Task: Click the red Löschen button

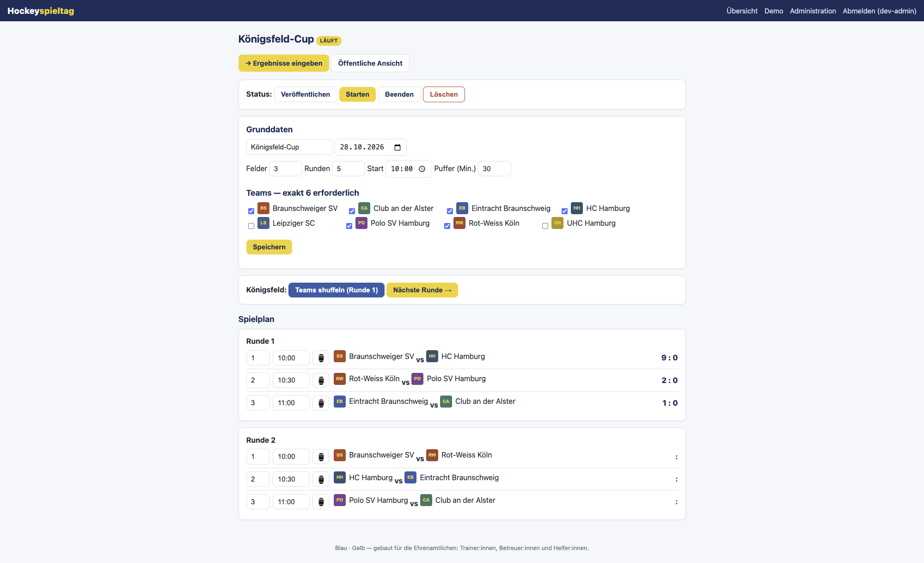Action: pyautogui.click(x=444, y=94)
